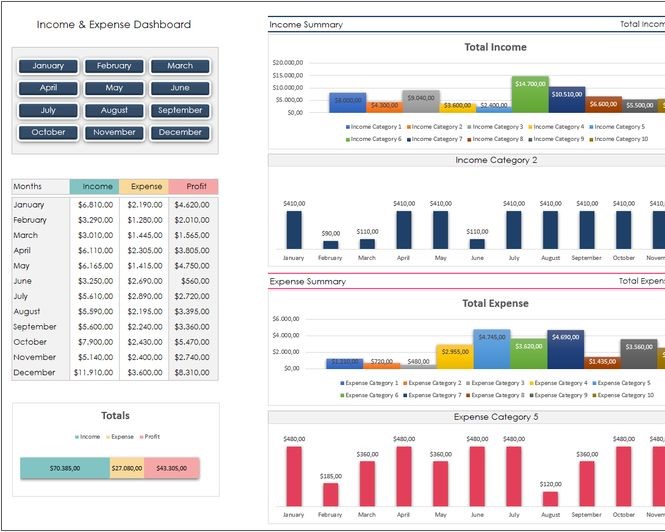The width and height of the screenshot is (665, 532).
Task: Click the green $14.700,00 bar in Total Income
Action: tap(530, 94)
